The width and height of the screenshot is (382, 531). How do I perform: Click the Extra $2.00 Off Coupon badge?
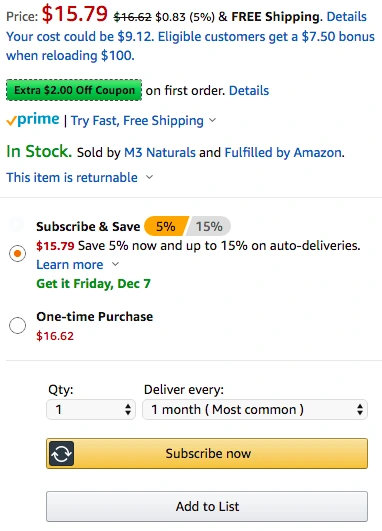point(74,90)
